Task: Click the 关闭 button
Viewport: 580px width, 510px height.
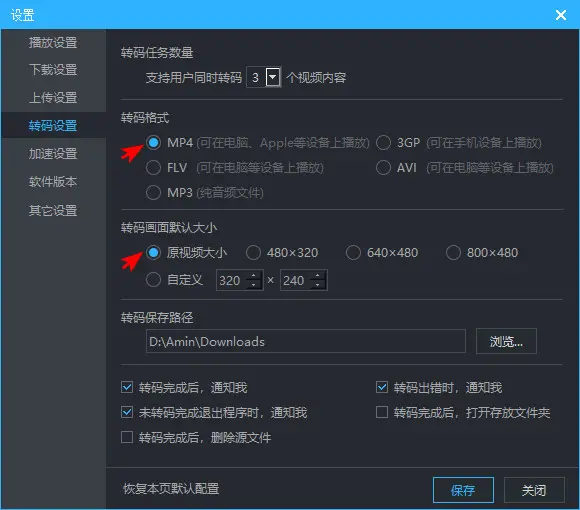Action: [x=534, y=490]
